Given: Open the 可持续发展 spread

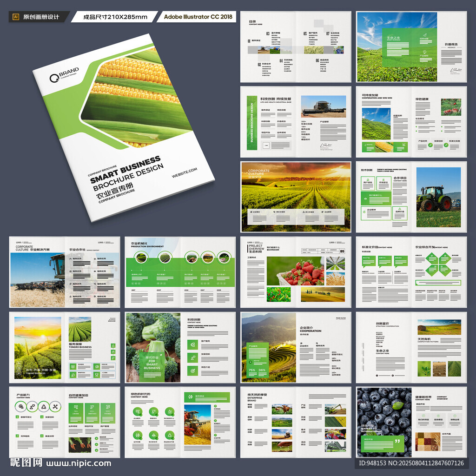Looking at the screenshot, I should 411,122.
